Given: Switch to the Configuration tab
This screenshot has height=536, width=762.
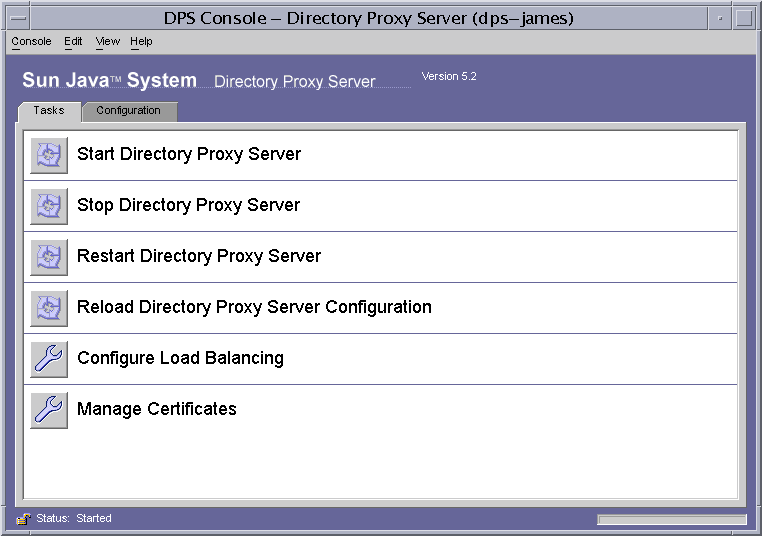Looking at the screenshot, I should click(x=129, y=111).
